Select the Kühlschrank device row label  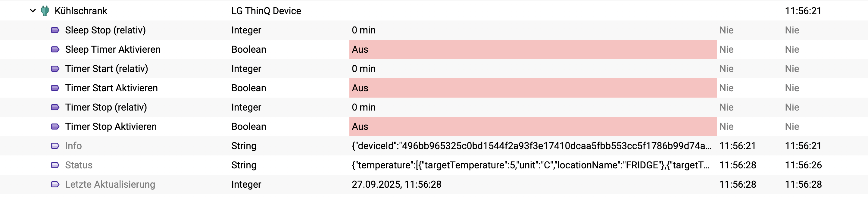[81, 11]
